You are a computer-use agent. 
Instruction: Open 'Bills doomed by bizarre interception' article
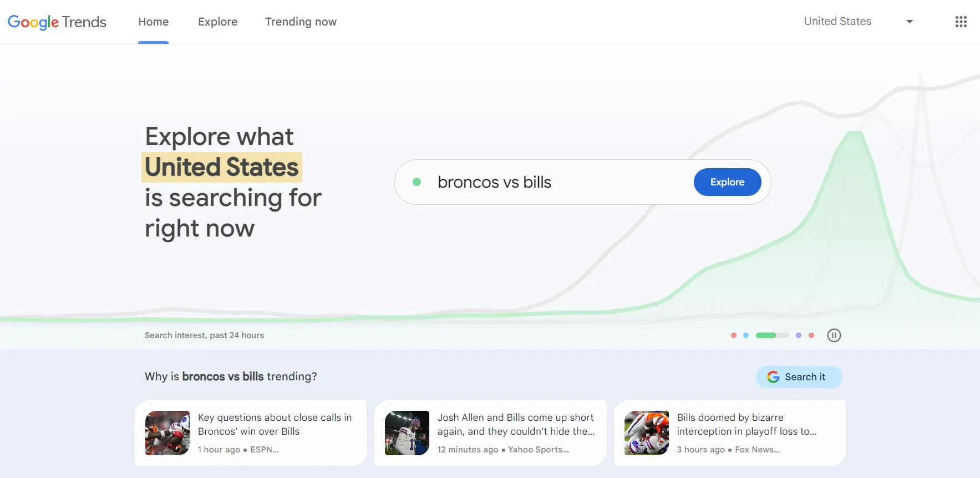point(747,424)
